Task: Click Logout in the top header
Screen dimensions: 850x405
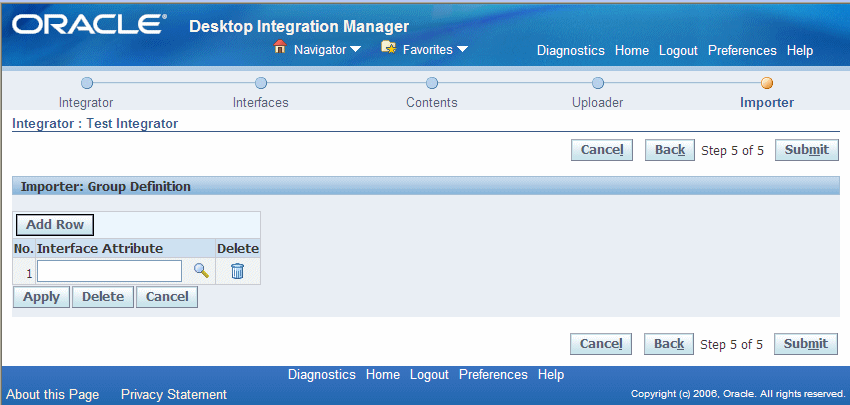Action: 678,50
